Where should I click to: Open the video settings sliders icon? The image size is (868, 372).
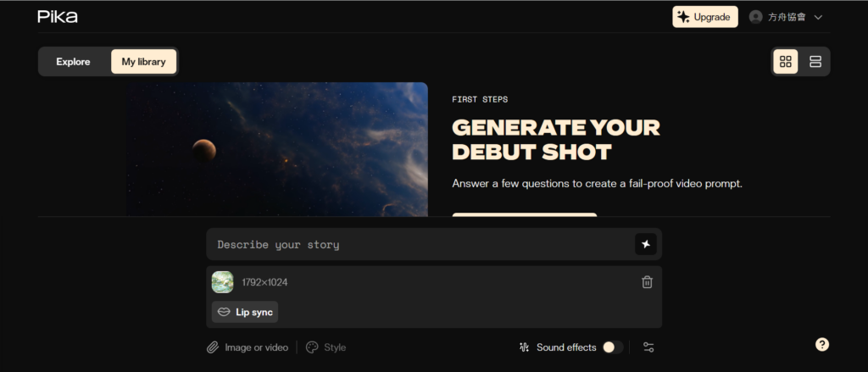pos(648,347)
